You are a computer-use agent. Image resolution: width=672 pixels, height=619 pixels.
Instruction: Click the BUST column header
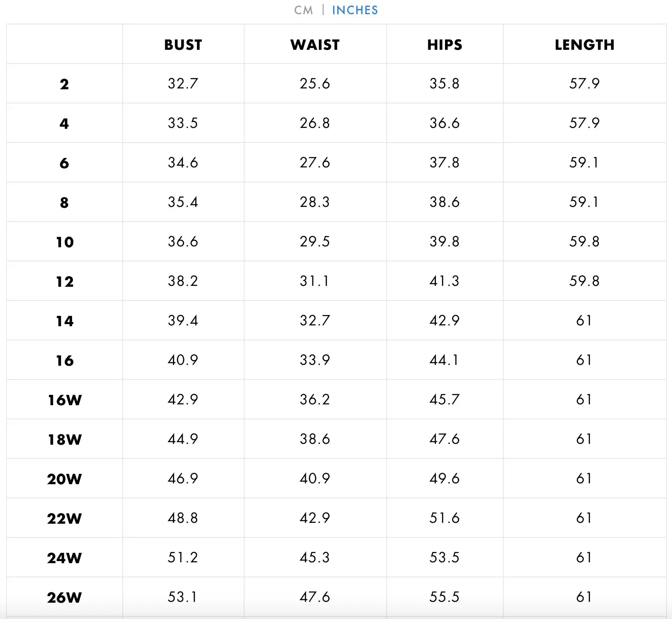coord(183,45)
